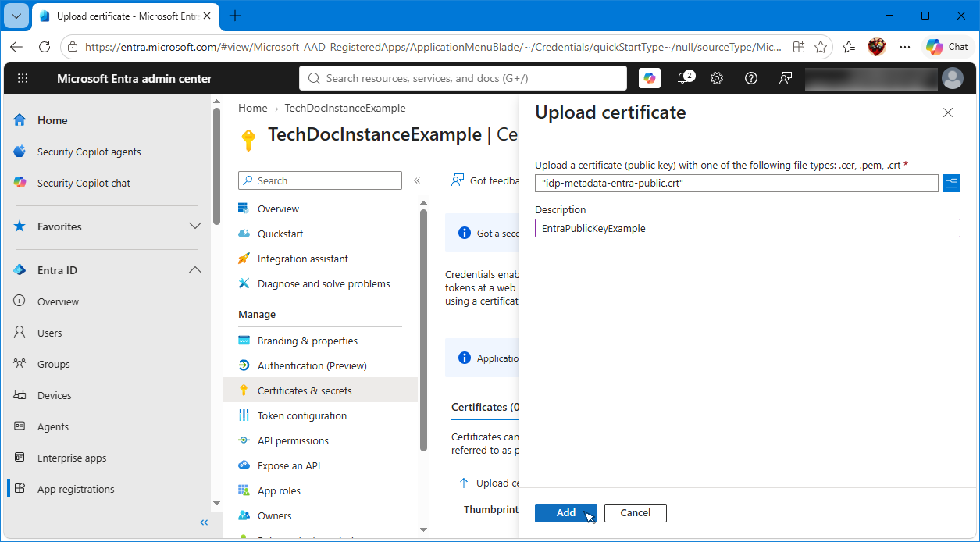Open the portal settings gear

pos(717,78)
